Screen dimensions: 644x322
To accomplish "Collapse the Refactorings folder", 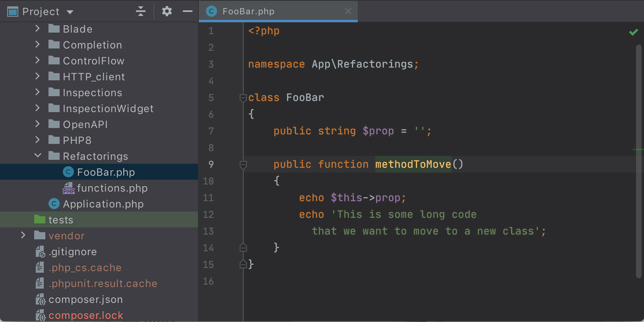I will 38,156.
